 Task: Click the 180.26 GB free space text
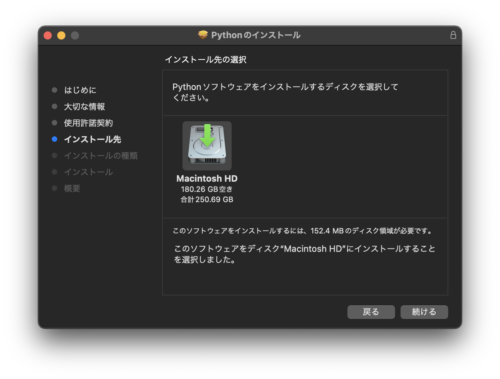[x=207, y=189]
